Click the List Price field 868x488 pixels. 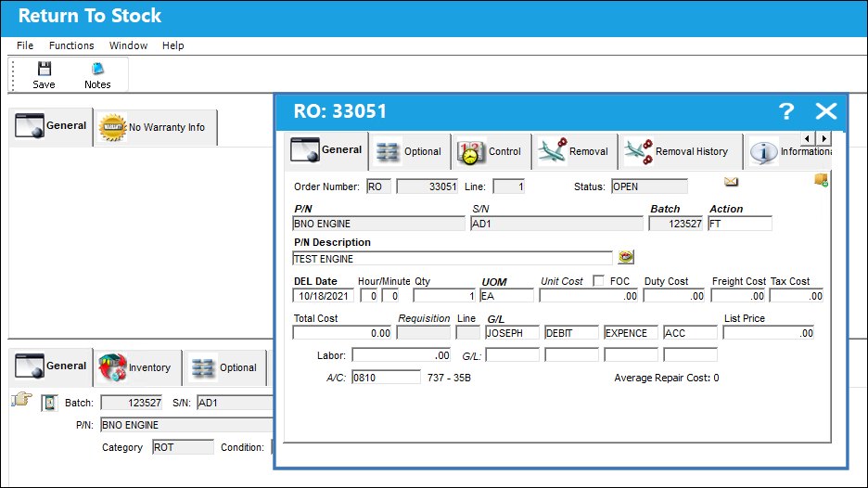pos(769,333)
